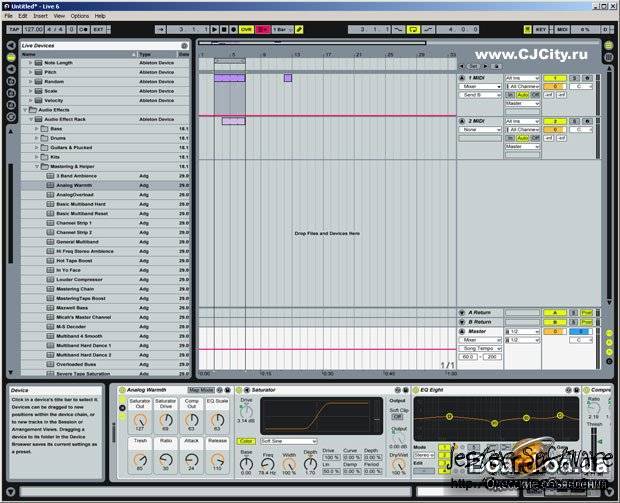This screenshot has height=503, width=620.
Task: Expand the Drums folder
Action: [36, 138]
